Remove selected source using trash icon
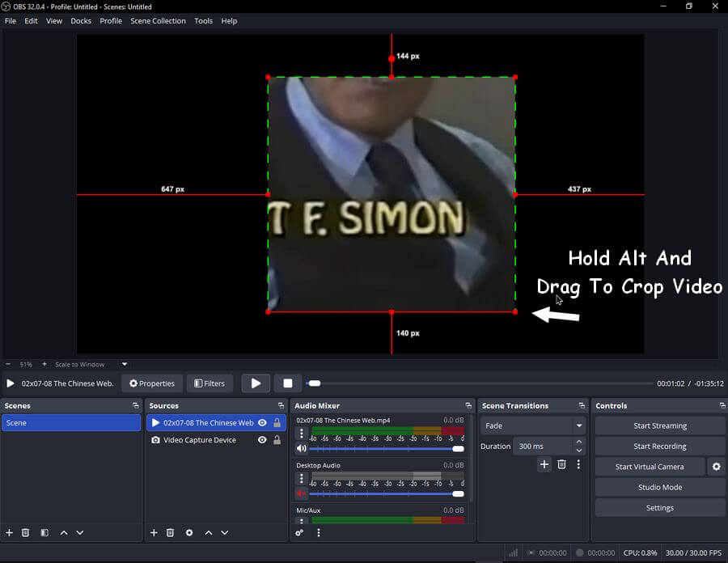 click(x=170, y=533)
